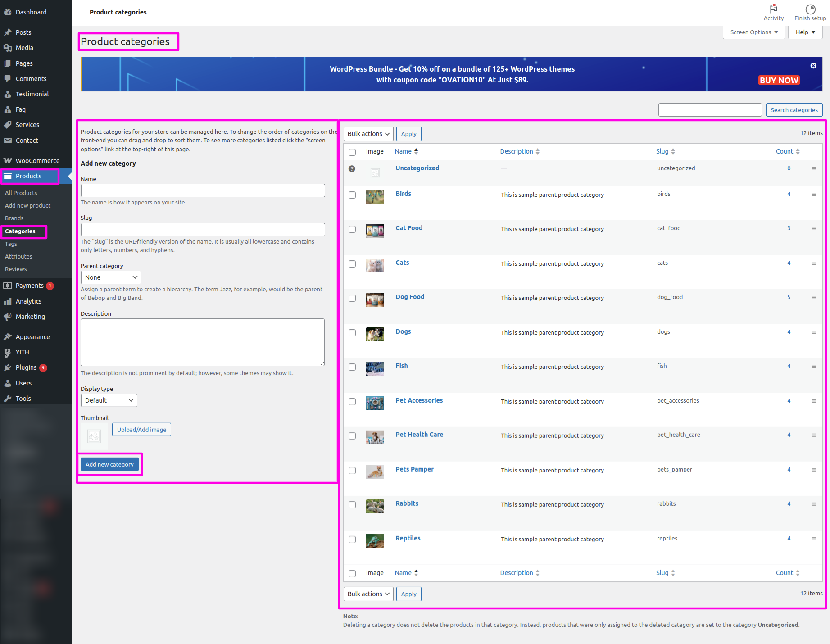Open the top Bulk actions dropdown
Screen dimensions: 830x644
tap(368, 134)
